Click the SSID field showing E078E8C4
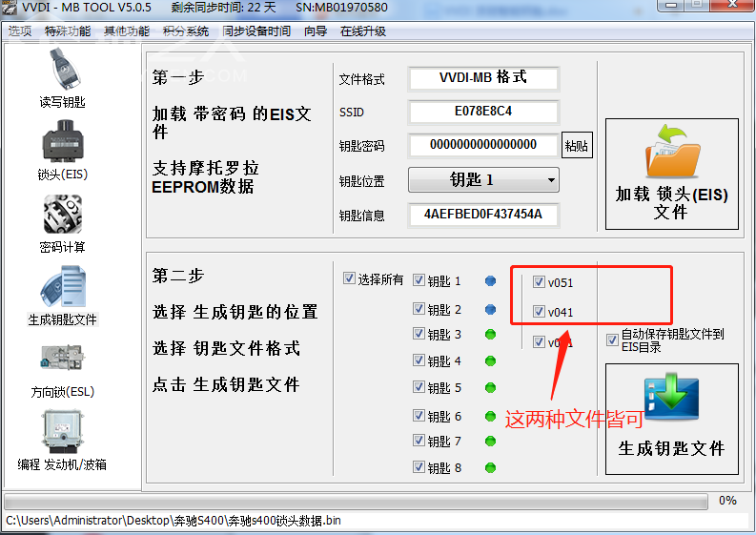The height and width of the screenshot is (535, 756). 483,112
